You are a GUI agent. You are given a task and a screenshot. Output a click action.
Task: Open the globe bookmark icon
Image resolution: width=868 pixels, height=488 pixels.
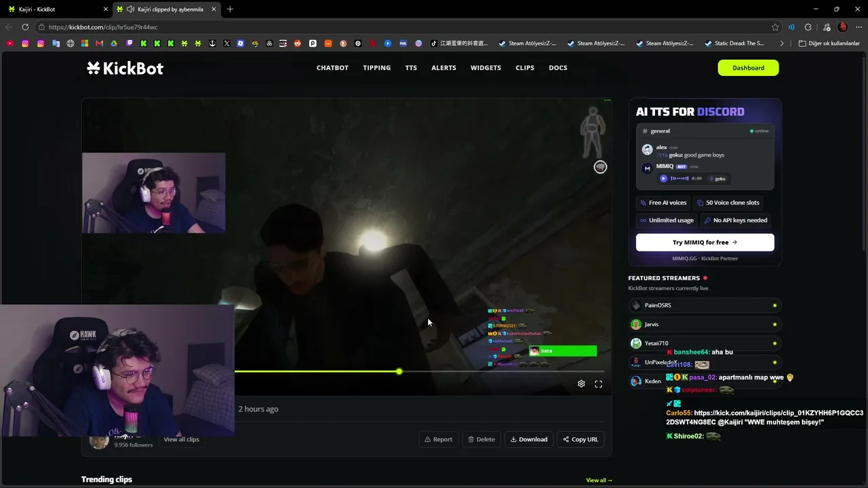(71, 43)
